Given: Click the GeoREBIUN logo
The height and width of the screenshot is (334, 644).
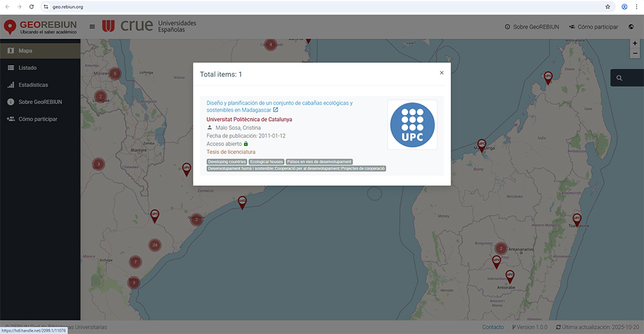Looking at the screenshot, I should click(40, 26).
